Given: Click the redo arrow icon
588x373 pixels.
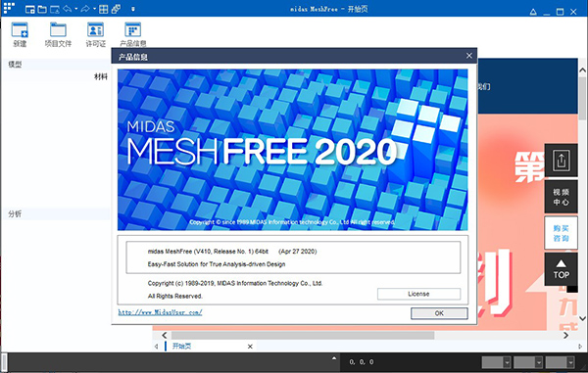Looking at the screenshot, I should pos(85,9).
